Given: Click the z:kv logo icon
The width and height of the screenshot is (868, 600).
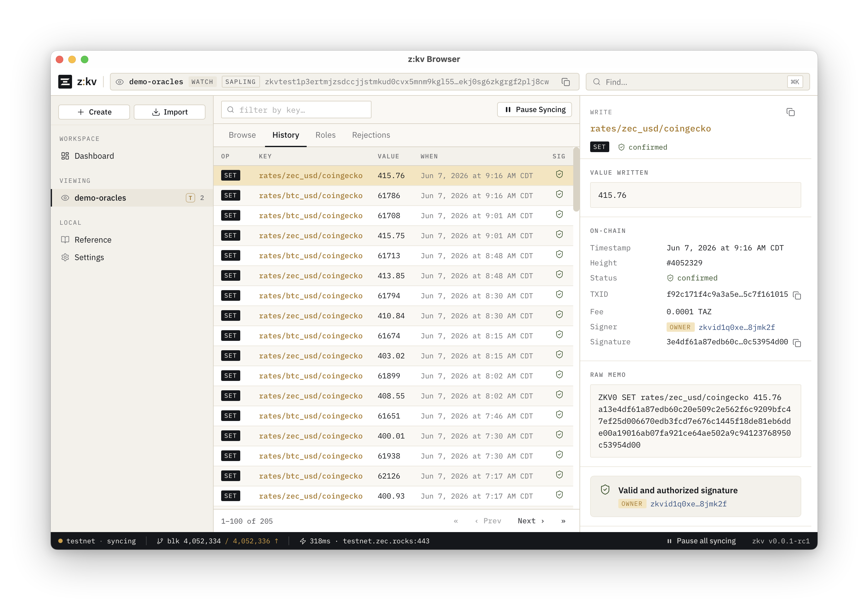Looking at the screenshot, I should (65, 82).
